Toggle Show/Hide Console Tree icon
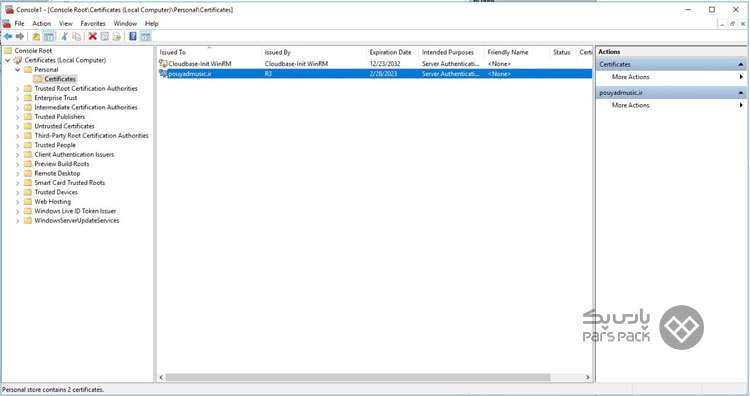 tap(49, 36)
